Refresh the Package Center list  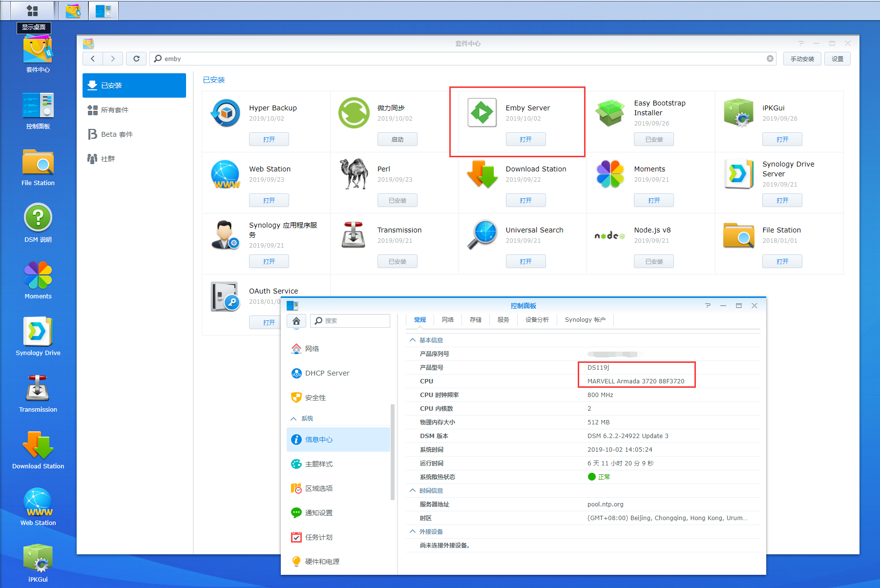click(x=136, y=59)
